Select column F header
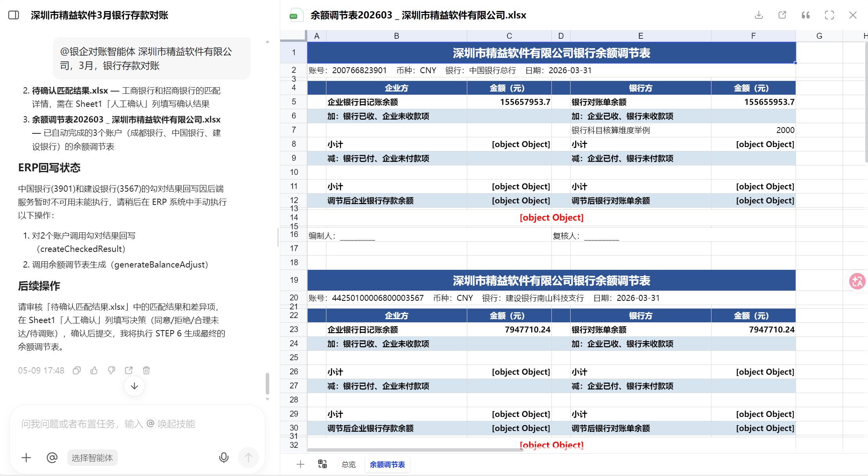Screen dimensions: 868x476 [753, 36]
